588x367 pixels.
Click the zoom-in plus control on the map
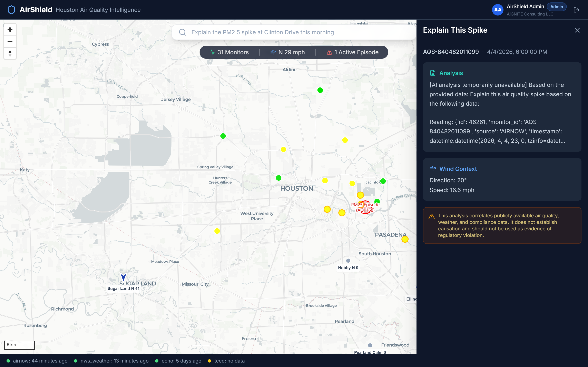coord(10,29)
